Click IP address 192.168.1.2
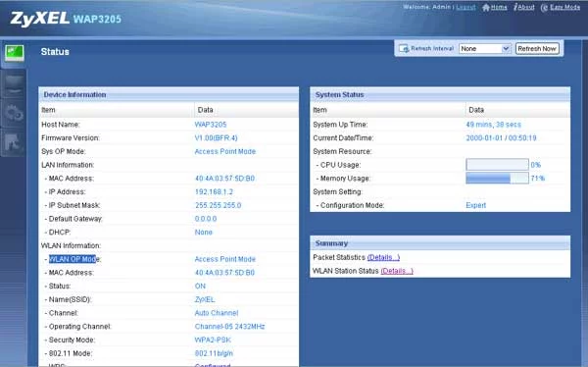 coord(214,192)
